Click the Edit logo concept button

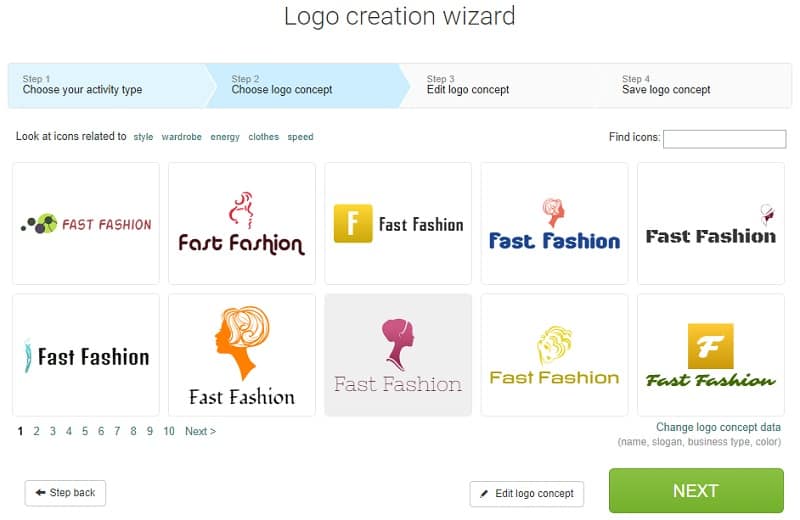point(527,493)
